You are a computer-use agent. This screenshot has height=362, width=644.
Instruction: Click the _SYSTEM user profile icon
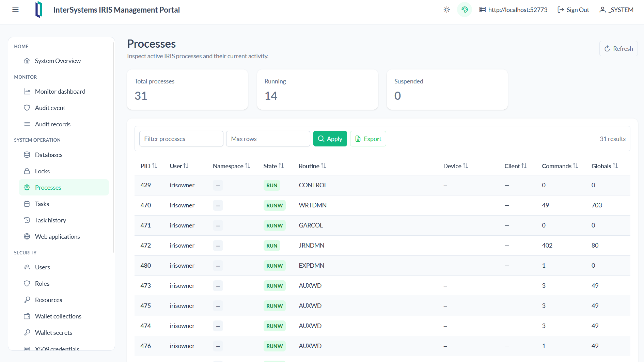[602, 10]
